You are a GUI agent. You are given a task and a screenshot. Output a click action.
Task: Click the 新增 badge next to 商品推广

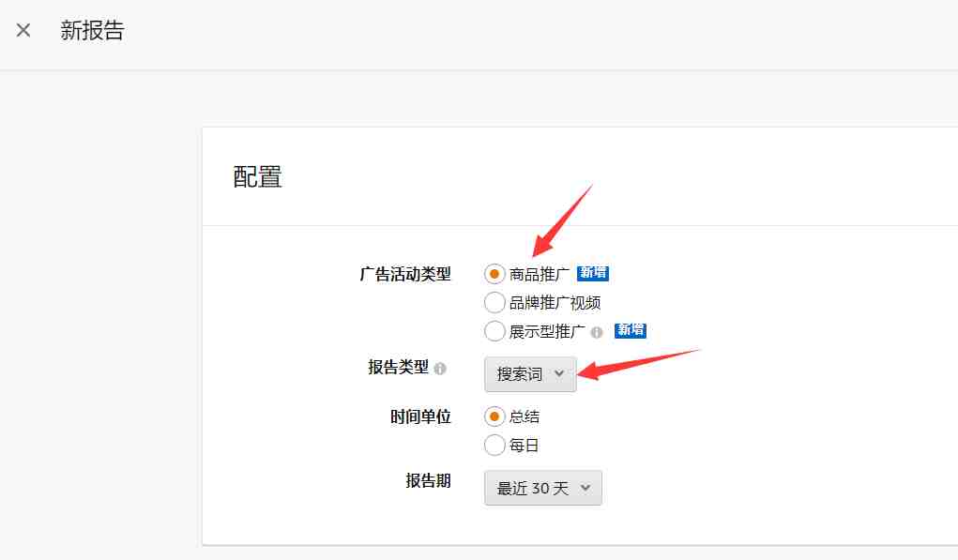coord(593,273)
